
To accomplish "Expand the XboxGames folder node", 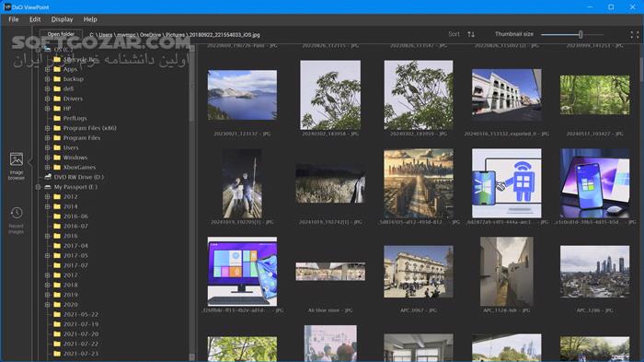I will 47,168.
